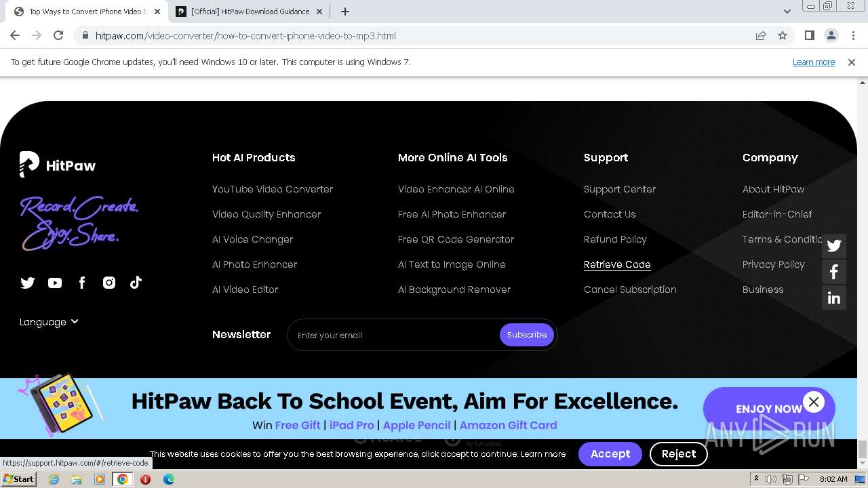Open Privacy Policy link
The height and width of the screenshot is (488, 868).
click(774, 264)
